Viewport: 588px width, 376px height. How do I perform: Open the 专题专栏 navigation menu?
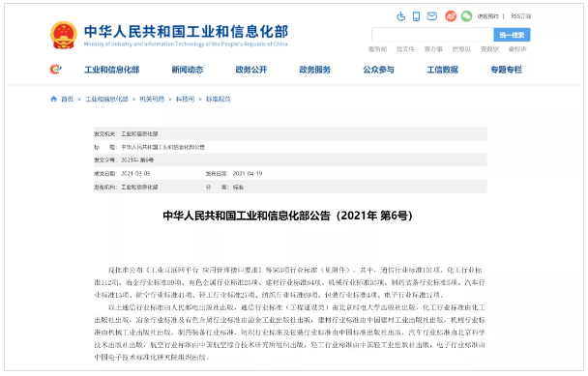coord(506,70)
